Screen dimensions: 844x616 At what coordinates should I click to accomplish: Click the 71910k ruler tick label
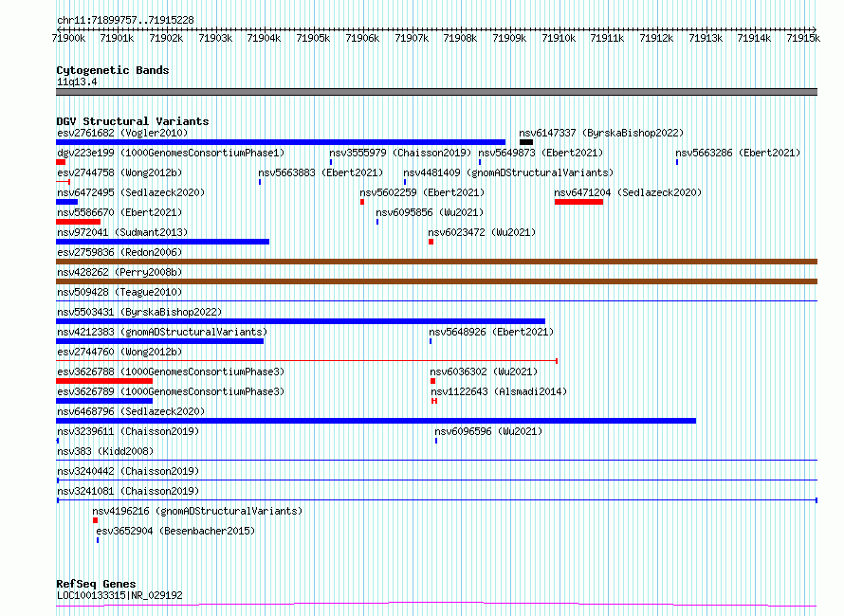click(559, 38)
